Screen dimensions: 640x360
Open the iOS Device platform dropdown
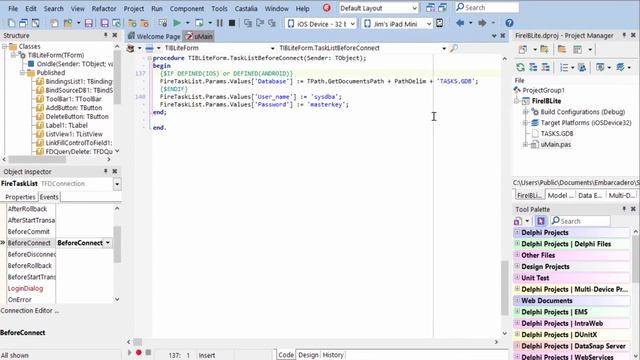point(352,24)
